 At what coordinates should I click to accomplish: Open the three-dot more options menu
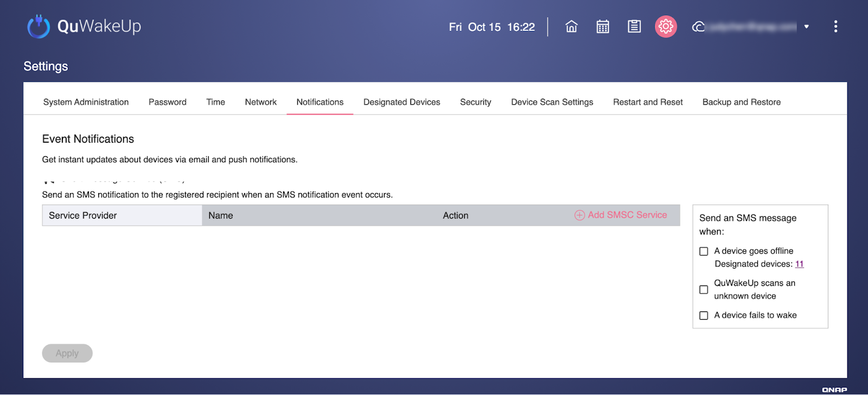(835, 27)
